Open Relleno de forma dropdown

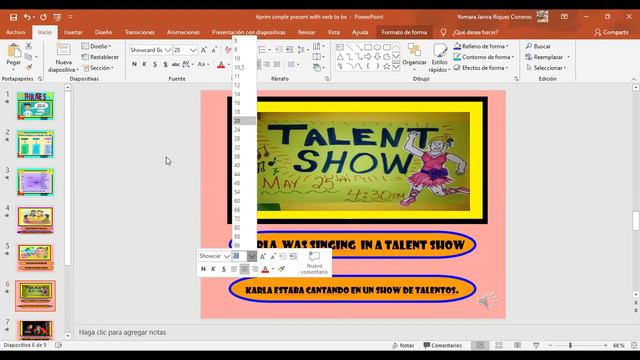point(481,46)
